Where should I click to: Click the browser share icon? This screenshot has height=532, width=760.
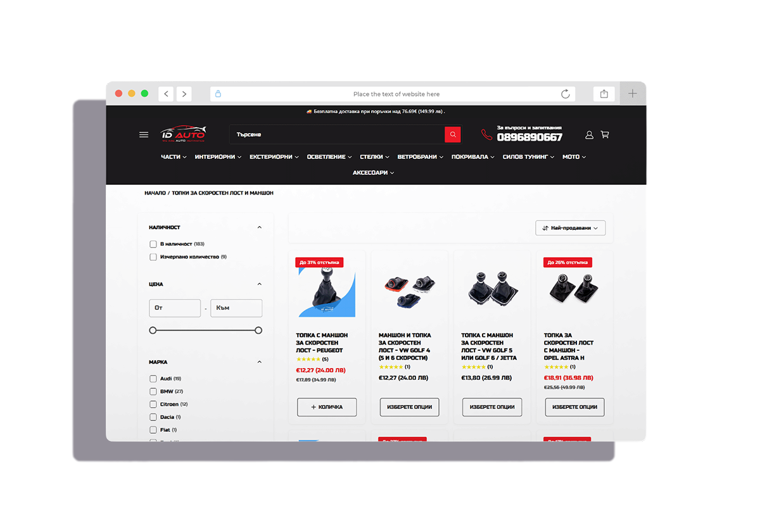click(604, 94)
